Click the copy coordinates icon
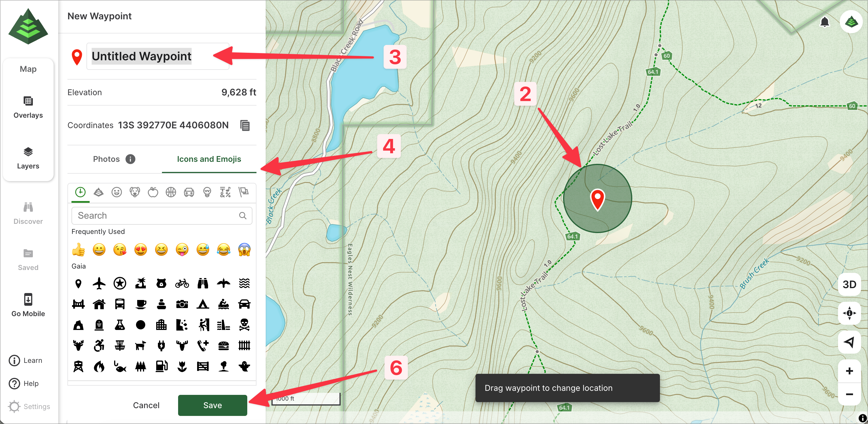Image resolution: width=868 pixels, height=424 pixels. click(245, 125)
